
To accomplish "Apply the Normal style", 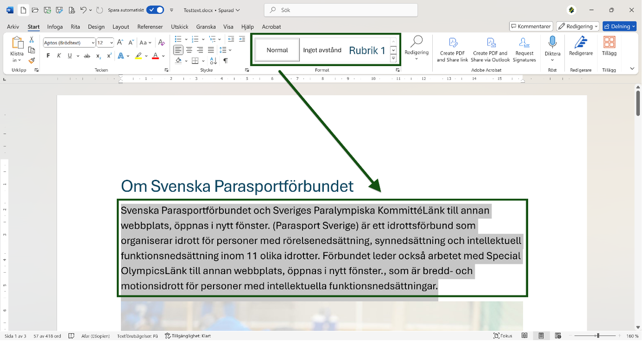I will [277, 50].
